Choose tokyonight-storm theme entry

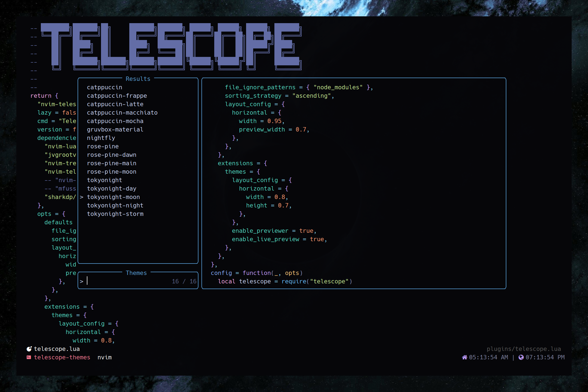[115, 214]
